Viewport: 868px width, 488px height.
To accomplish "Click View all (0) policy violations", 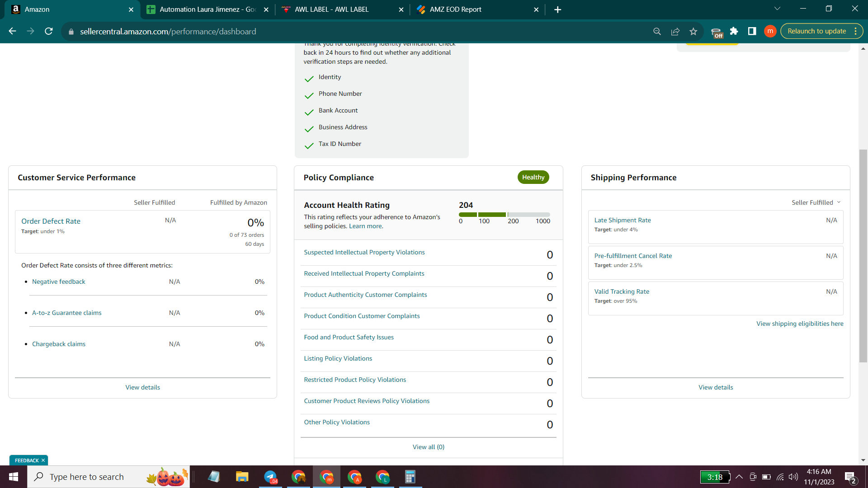I will point(429,447).
